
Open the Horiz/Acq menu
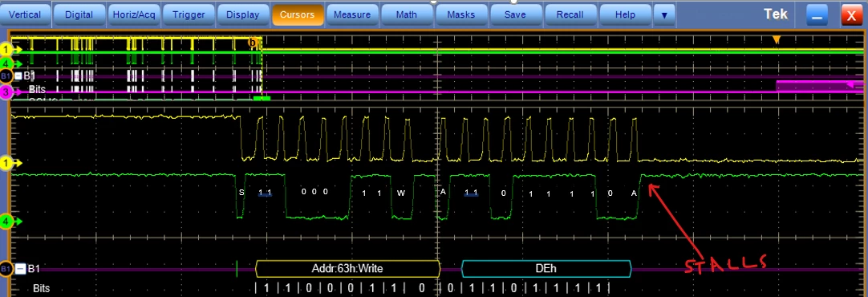point(134,15)
